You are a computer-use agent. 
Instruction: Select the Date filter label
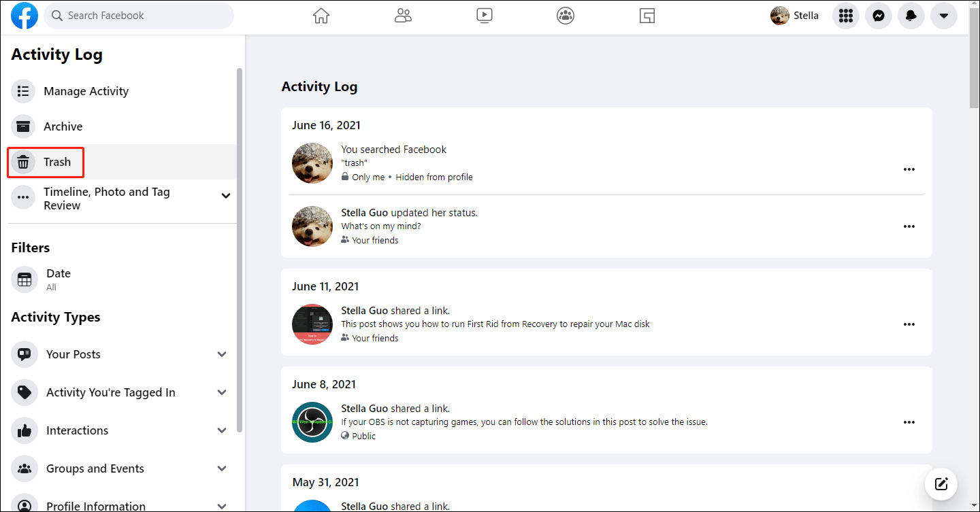[59, 273]
